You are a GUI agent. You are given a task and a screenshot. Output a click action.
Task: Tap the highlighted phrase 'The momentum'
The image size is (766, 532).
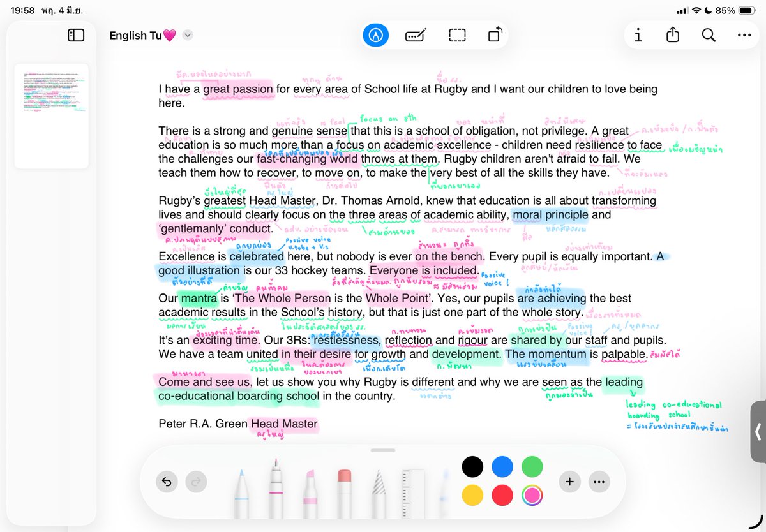[x=546, y=353]
